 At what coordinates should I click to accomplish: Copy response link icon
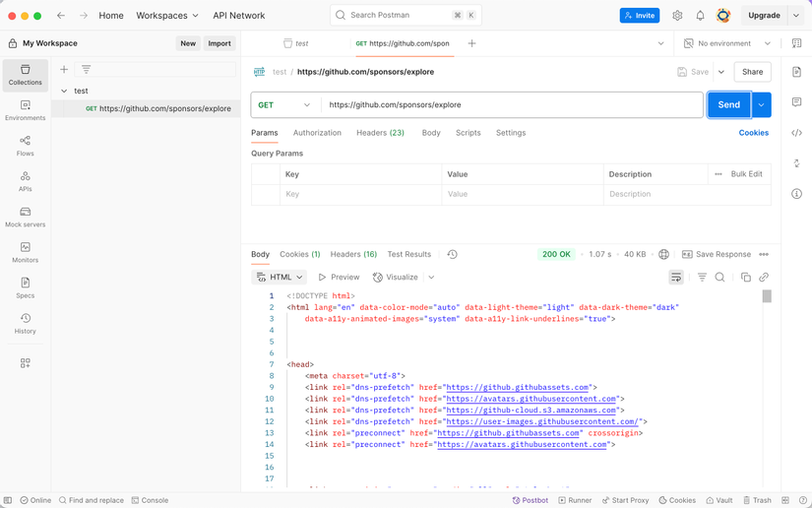pyautogui.click(x=764, y=277)
